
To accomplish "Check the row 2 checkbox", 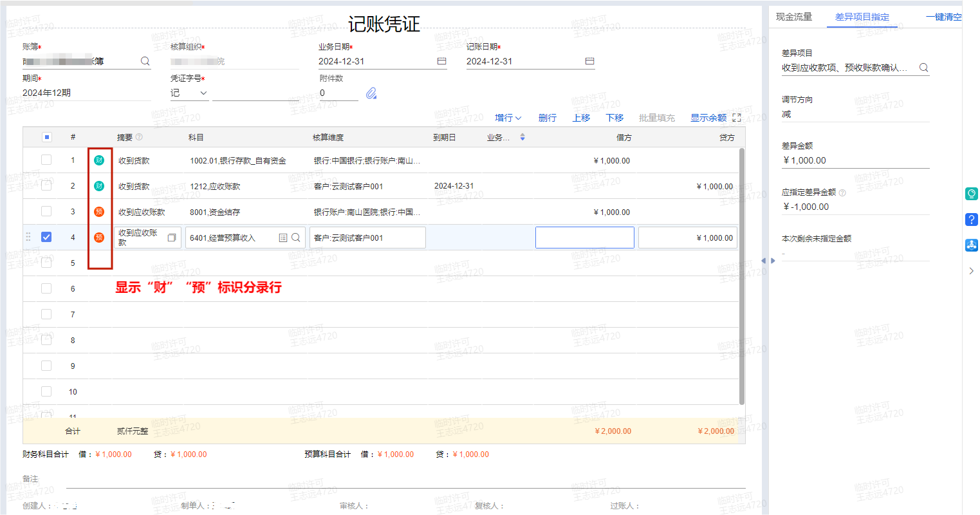I will pos(46,185).
